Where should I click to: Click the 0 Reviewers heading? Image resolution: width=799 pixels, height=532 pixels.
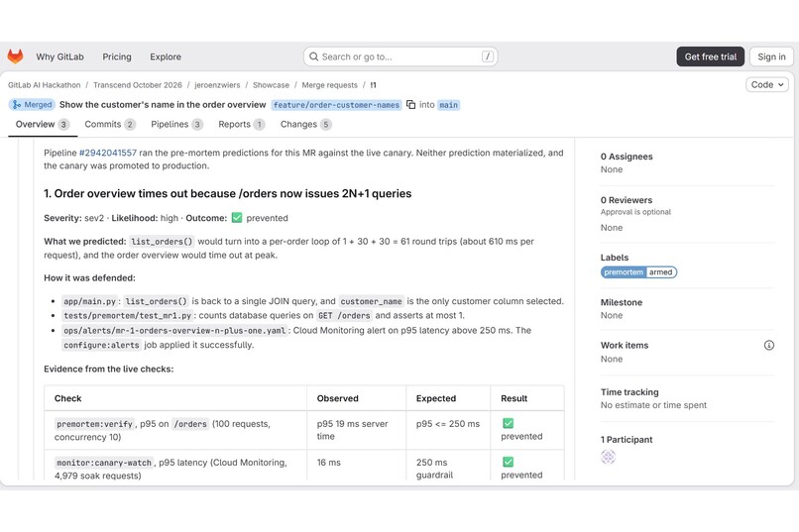627,200
